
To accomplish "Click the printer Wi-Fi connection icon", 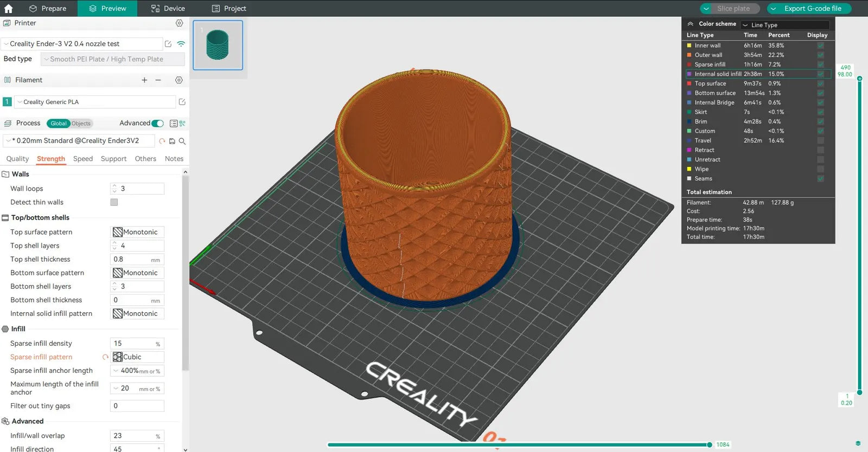I will pos(181,44).
